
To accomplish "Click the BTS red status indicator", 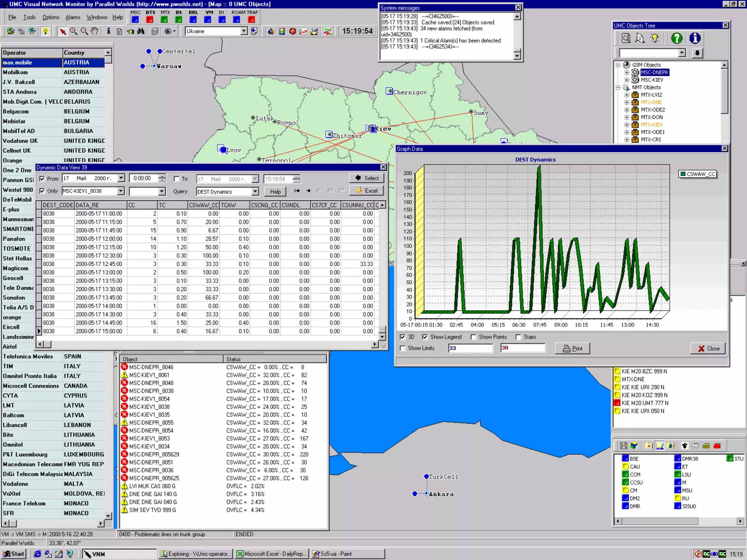I will point(150,20).
